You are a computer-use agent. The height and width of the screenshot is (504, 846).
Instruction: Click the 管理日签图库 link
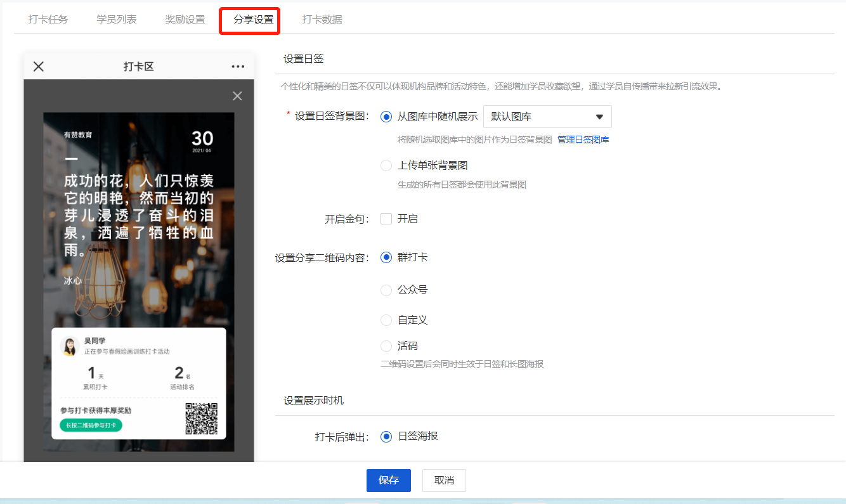coord(583,139)
